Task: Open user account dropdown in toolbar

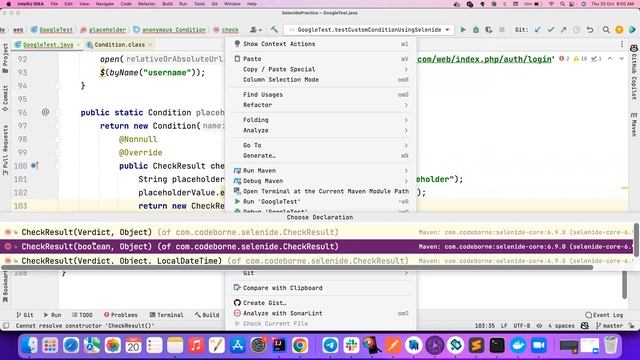Action: [256, 29]
